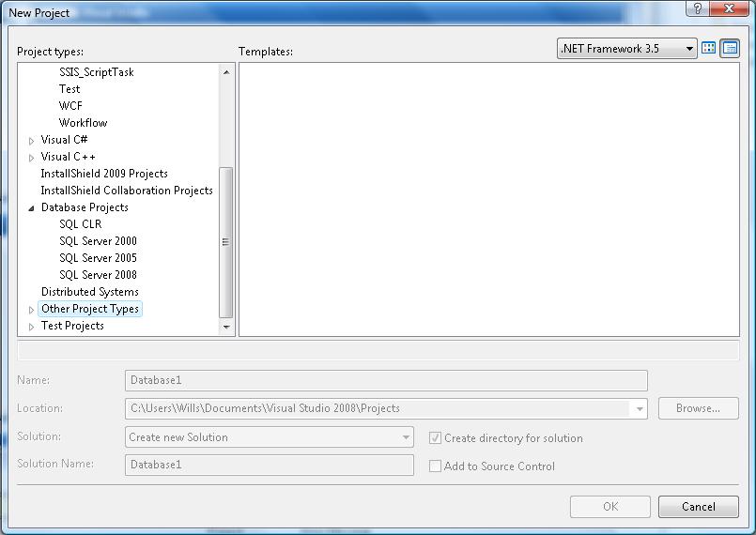
Task: Select InstallShield 2009 Projects
Action: point(104,174)
